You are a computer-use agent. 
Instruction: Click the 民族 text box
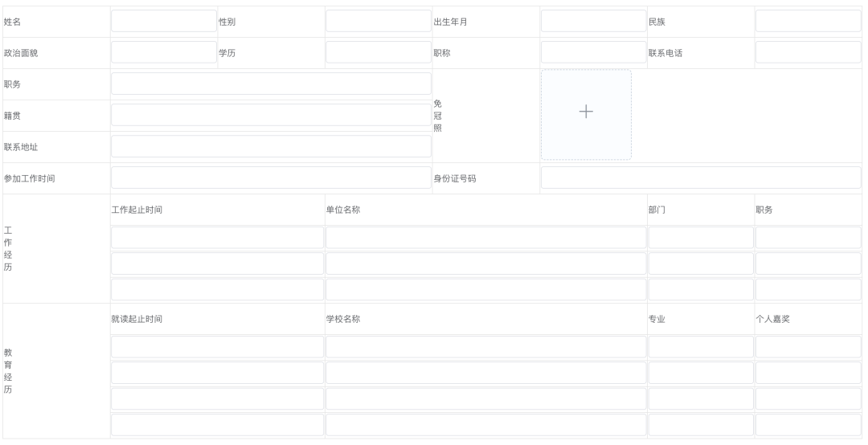[x=808, y=21]
